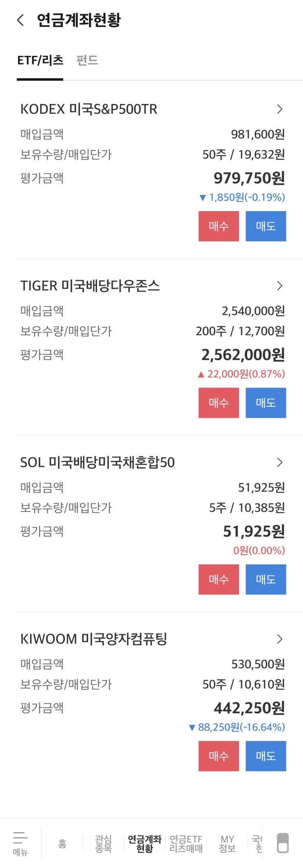Viewport: 303px width, 868px height.
Task: Tap the bottom-right device icon
Action: 283,843
